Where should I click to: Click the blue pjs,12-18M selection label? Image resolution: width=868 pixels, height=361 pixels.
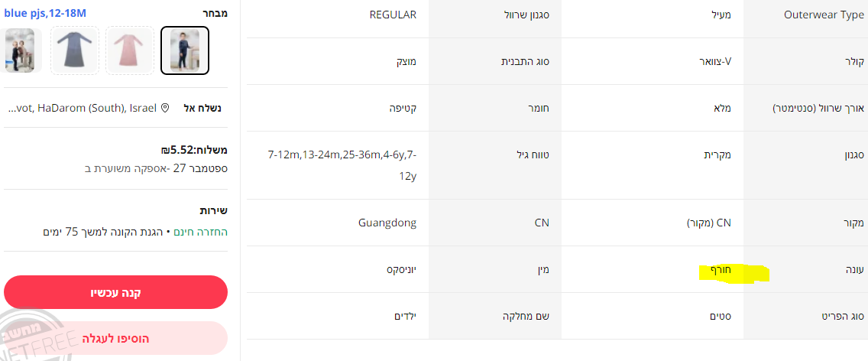(44, 13)
